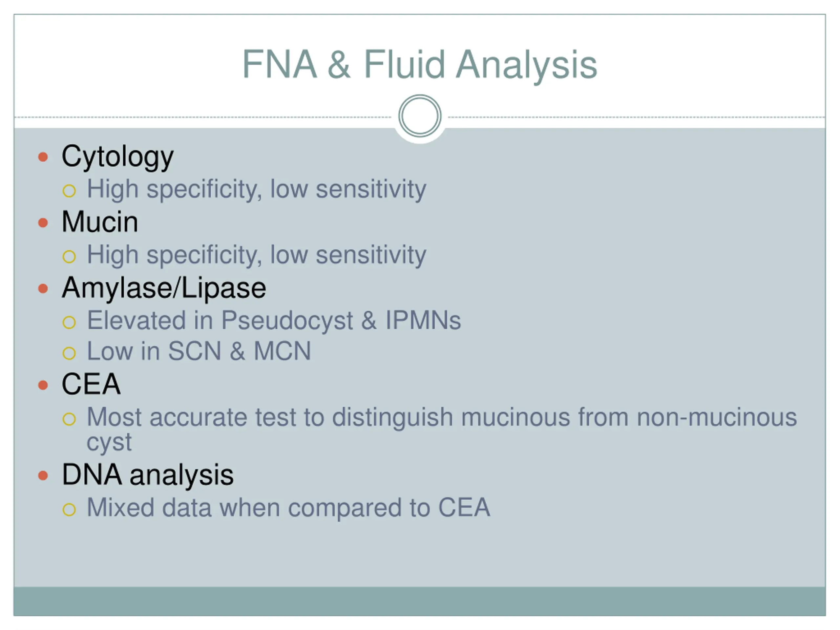The width and height of the screenshot is (840, 630).
Task: Click the "Most accurate test to distinguish" line
Action: (441, 417)
